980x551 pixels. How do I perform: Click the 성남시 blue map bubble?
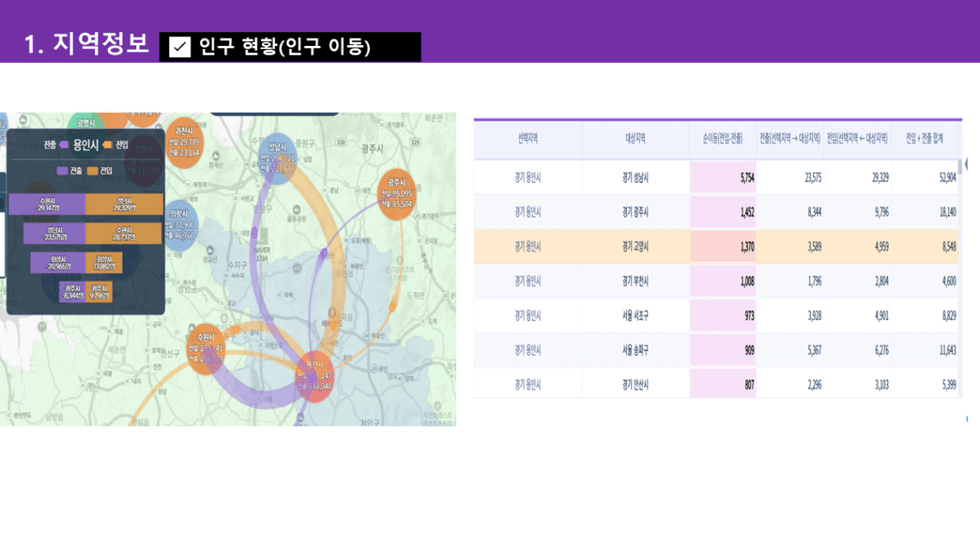point(277,154)
